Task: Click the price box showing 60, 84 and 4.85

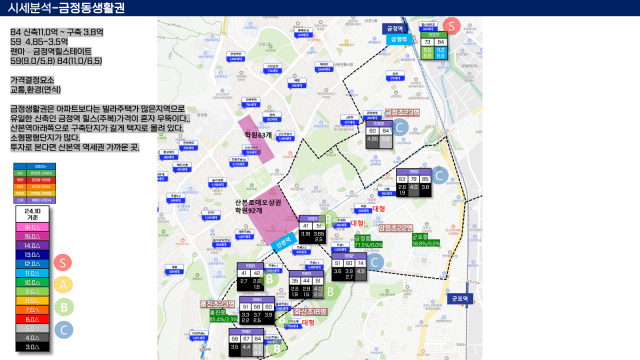Action: coord(379,134)
